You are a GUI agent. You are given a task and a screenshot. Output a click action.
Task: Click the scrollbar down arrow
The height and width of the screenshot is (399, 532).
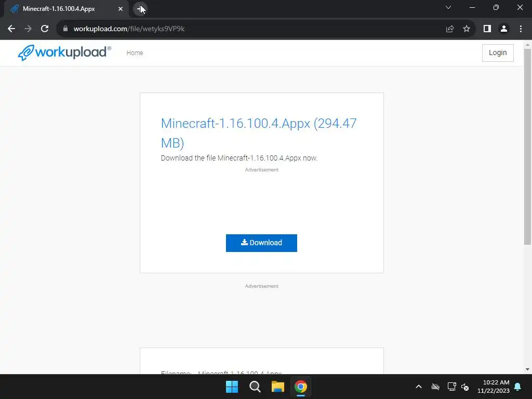point(527,369)
